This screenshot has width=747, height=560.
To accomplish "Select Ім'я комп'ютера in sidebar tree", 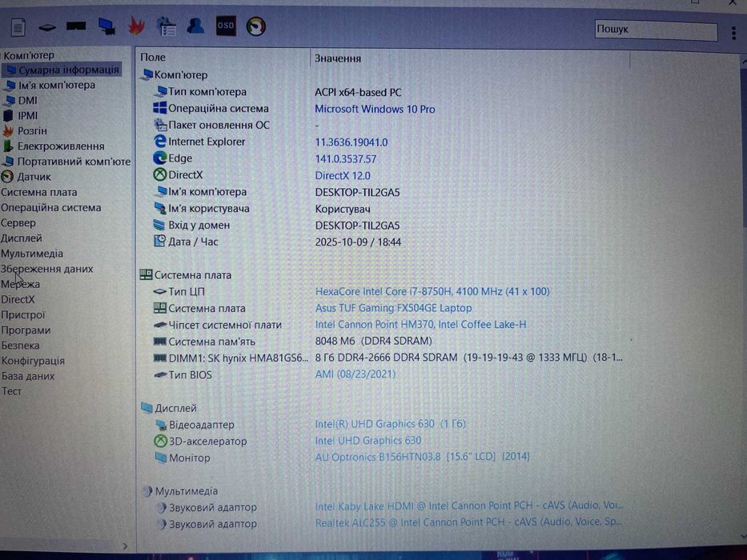I will (x=57, y=86).
